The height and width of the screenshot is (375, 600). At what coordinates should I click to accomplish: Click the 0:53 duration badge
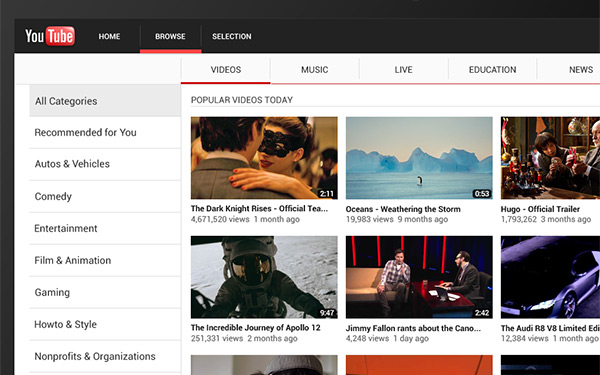coord(482,194)
